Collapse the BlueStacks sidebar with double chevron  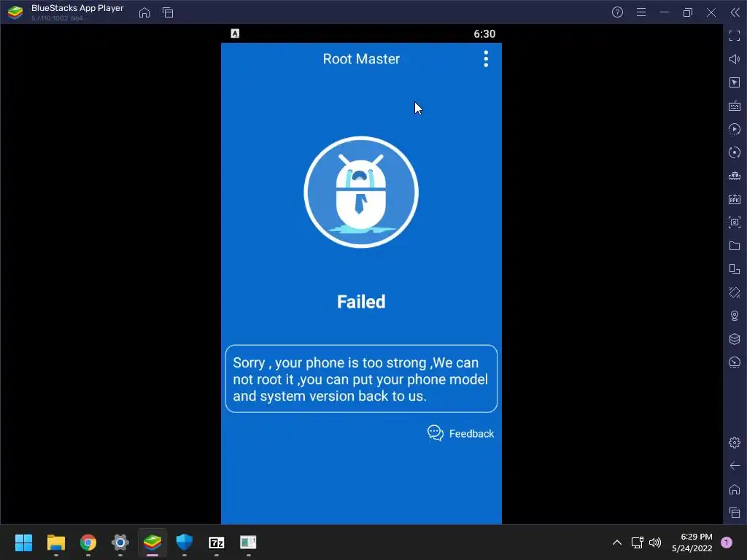(735, 12)
